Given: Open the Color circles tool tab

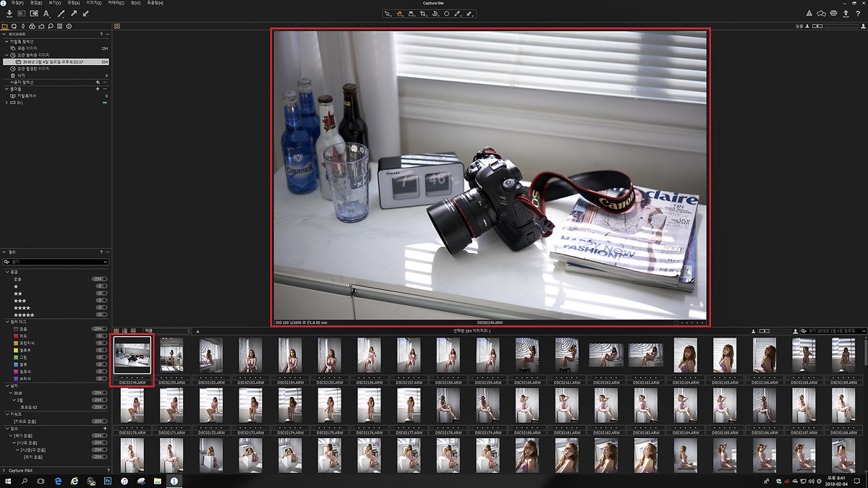Looking at the screenshot, I should 33,26.
